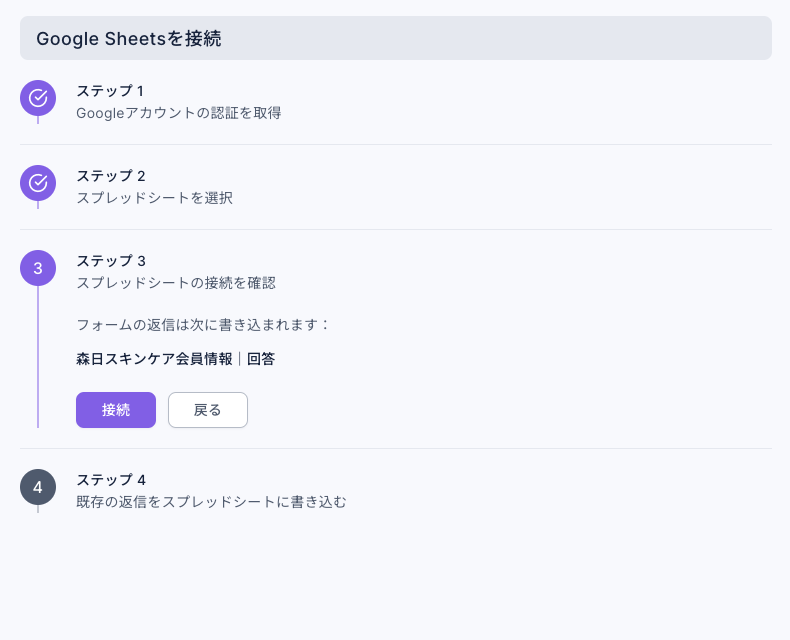This screenshot has width=790, height=640.
Task: Select the Step 1 completed checkmark icon
Action: tap(38, 98)
